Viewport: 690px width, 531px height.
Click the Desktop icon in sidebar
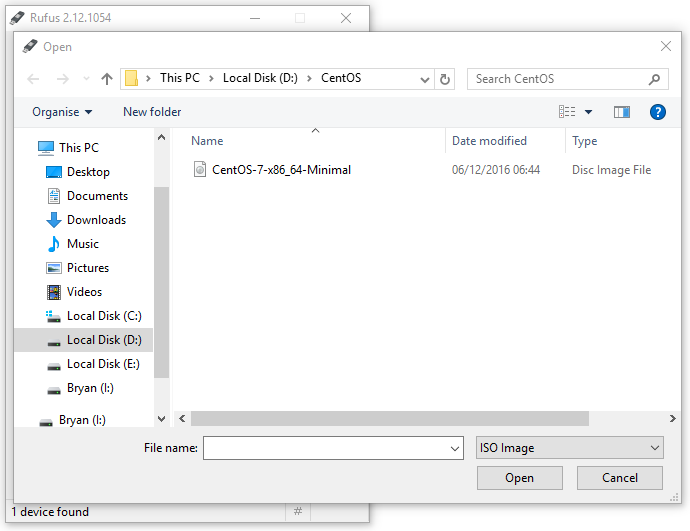pyautogui.click(x=54, y=172)
